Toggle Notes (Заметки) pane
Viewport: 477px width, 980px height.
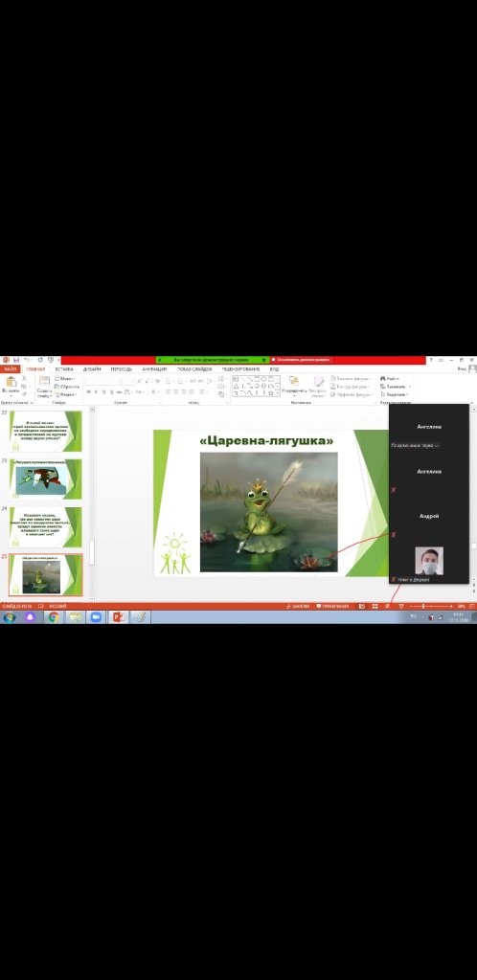(298, 606)
